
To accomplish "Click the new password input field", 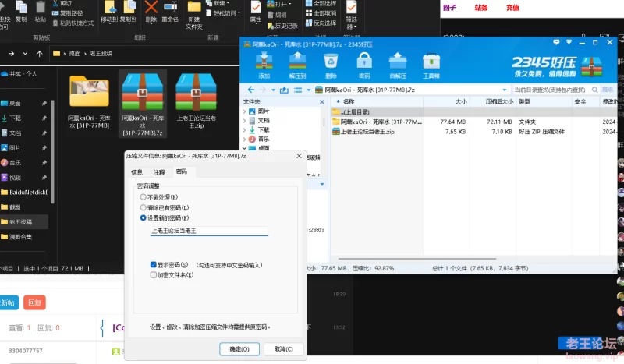I will coord(209,231).
